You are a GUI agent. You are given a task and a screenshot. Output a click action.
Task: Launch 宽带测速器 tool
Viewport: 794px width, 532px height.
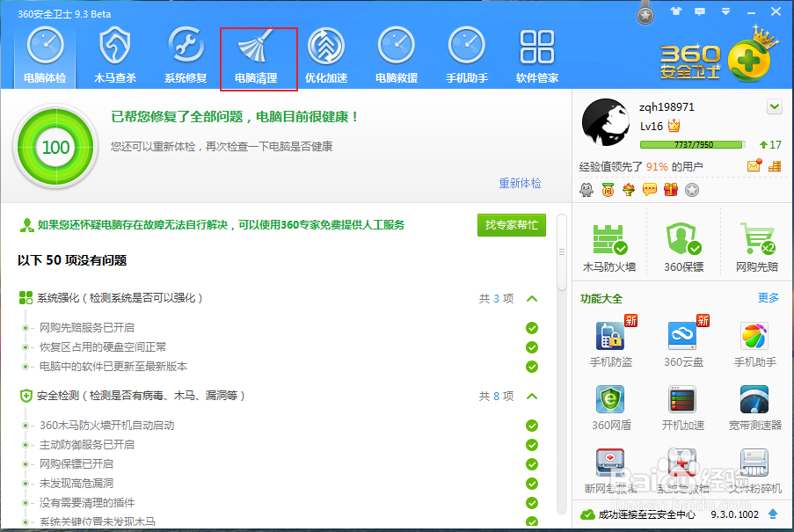(x=755, y=407)
